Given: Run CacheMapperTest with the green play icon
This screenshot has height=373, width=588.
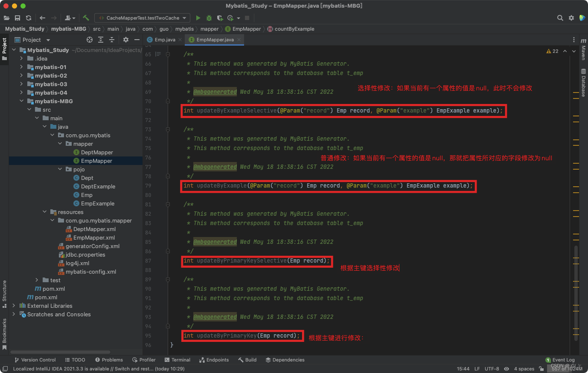Looking at the screenshot, I should [198, 18].
